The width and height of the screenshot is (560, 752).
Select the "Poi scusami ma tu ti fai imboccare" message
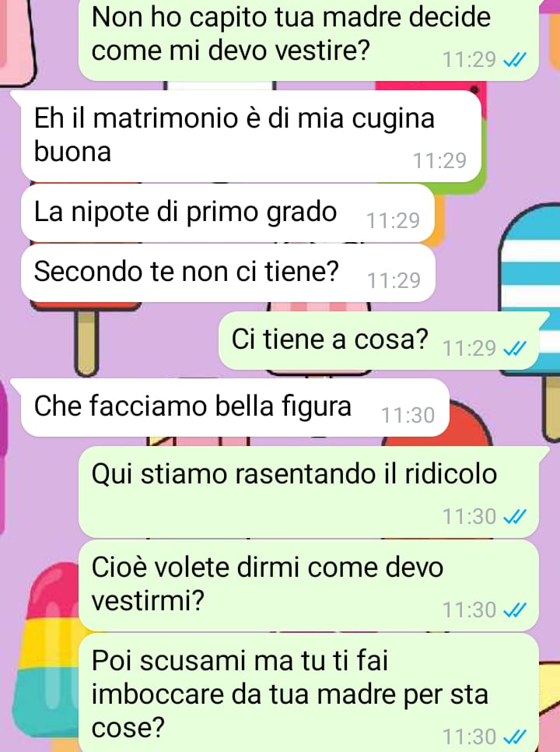[x=309, y=693]
